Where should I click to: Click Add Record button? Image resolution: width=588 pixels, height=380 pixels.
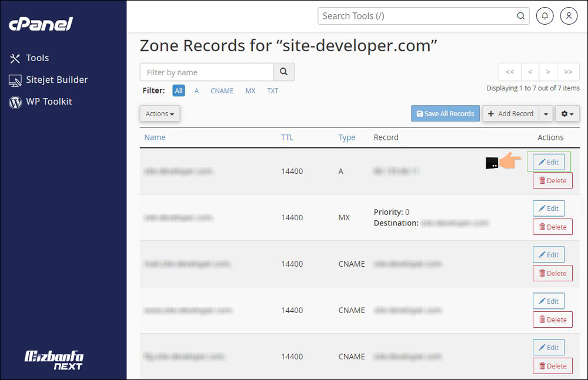point(511,113)
